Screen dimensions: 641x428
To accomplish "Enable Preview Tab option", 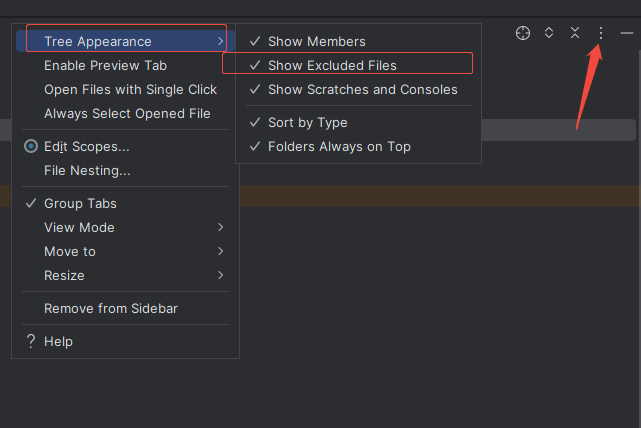I will pyautogui.click(x=125, y=65).
